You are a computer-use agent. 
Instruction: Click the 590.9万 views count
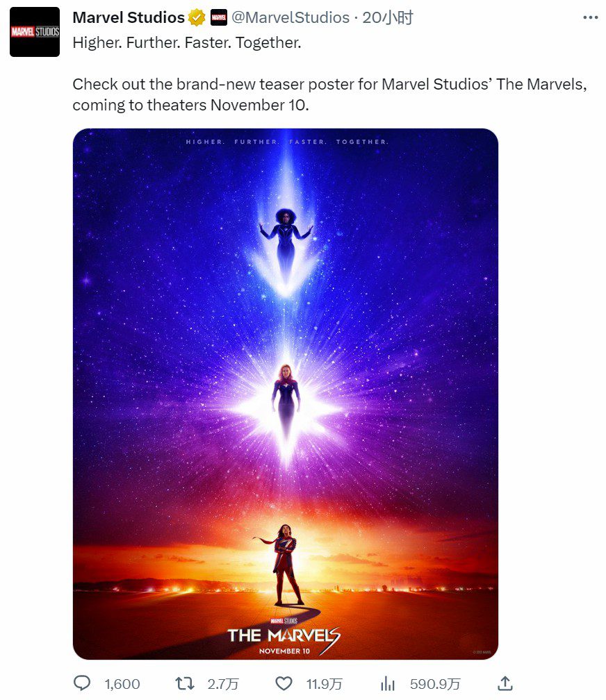[x=435, y=684]
